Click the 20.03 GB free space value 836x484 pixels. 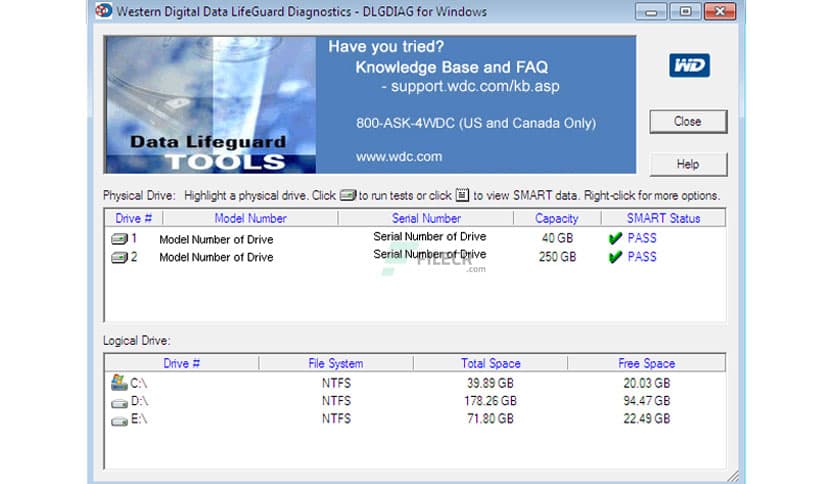pyautogui.click(x=647, y=383)
